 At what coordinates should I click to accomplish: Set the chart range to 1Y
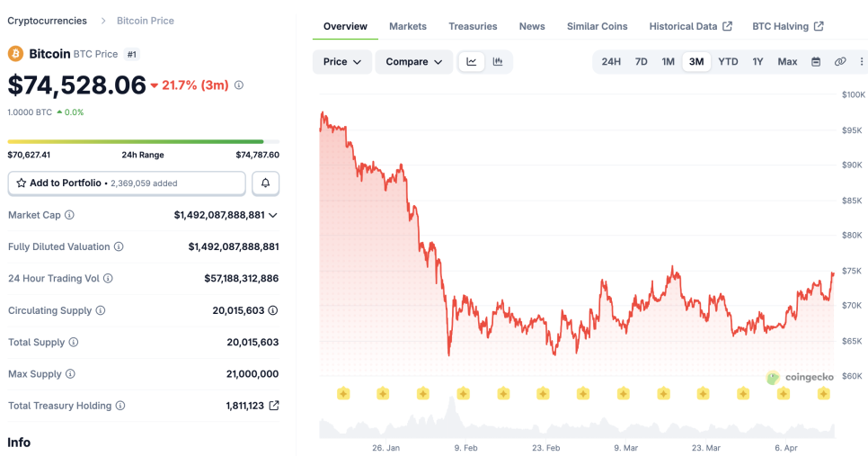pos(757,62)
